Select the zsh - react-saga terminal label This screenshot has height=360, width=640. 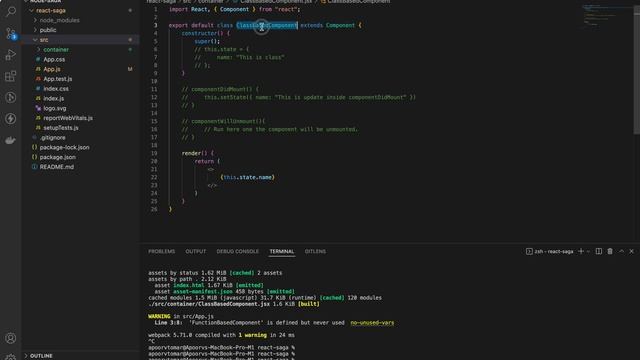pos(550,251)
